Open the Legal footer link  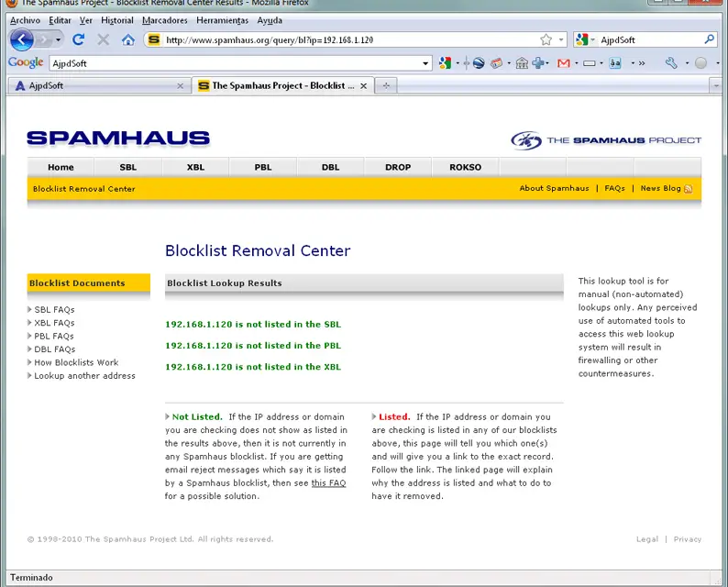pyautogui.click(x=647, y=539)
